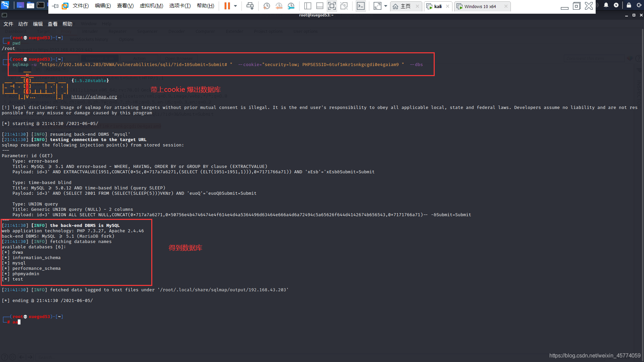Open terminal 动作 menu

(x=23, y=24)
